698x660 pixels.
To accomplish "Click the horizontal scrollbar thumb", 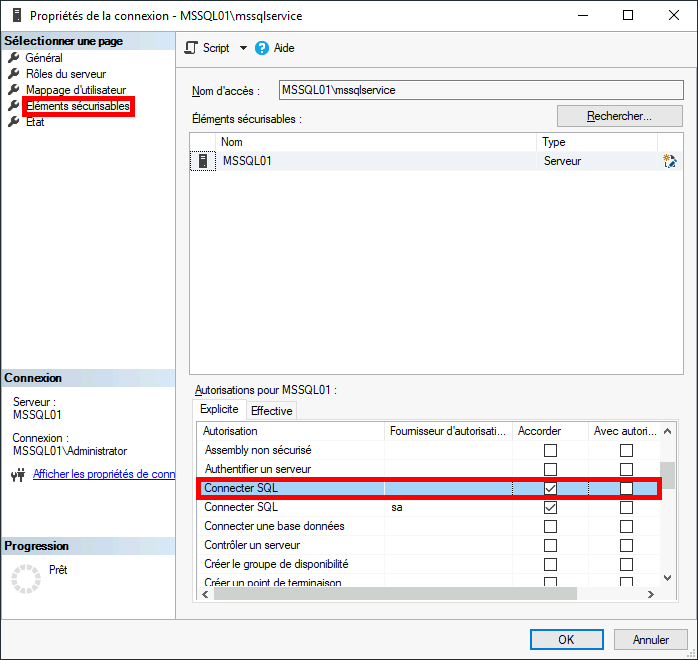I will click(395, 594).
